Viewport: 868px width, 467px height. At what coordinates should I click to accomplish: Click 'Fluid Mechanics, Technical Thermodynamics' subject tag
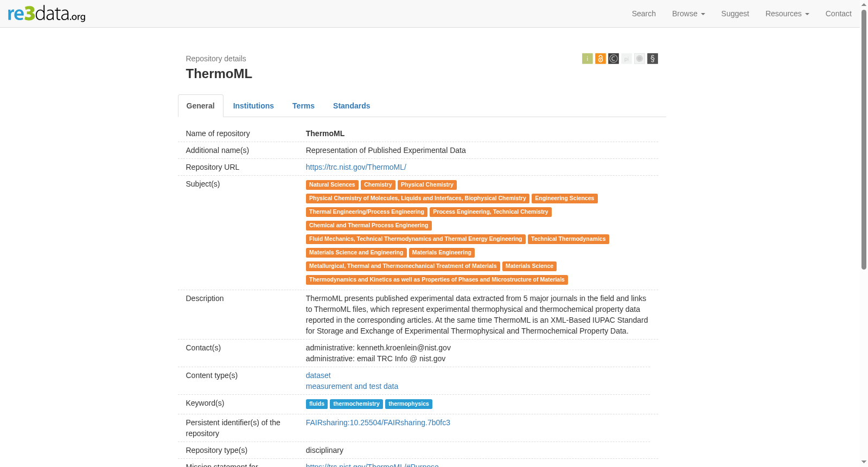click(416, 239)
